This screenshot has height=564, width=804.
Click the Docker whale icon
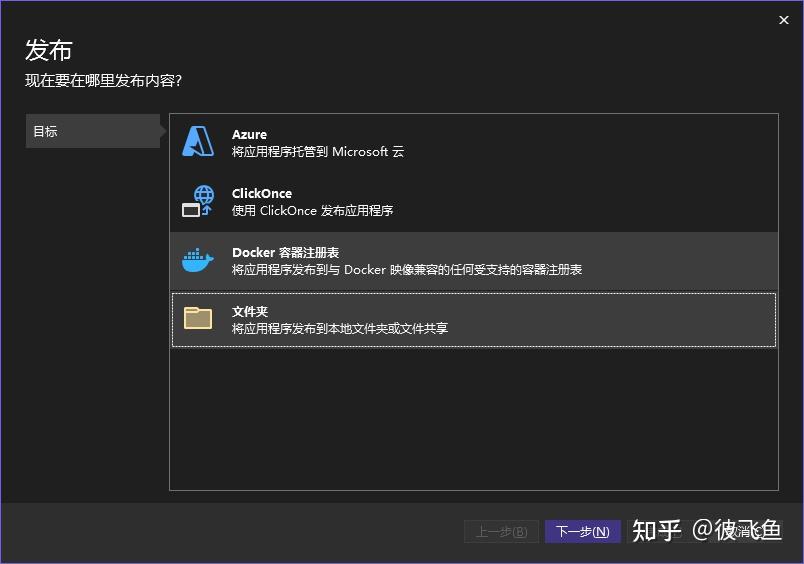tap(198, 260)
